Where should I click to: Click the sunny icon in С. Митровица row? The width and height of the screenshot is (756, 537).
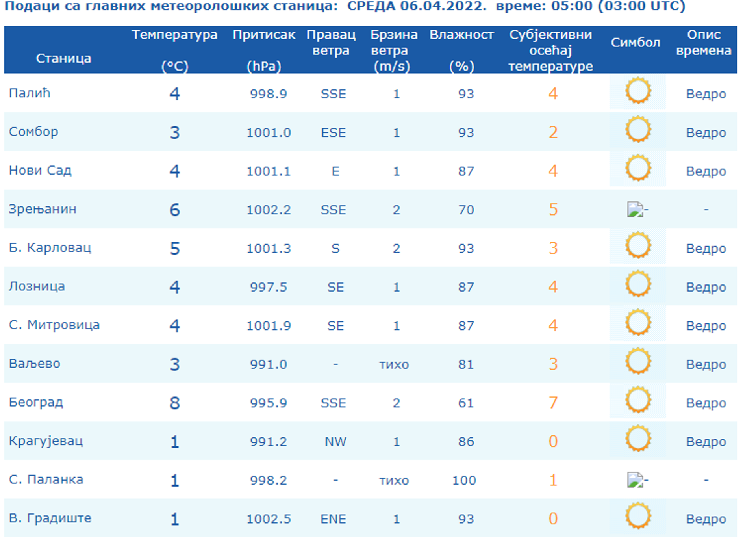[637, 323]
